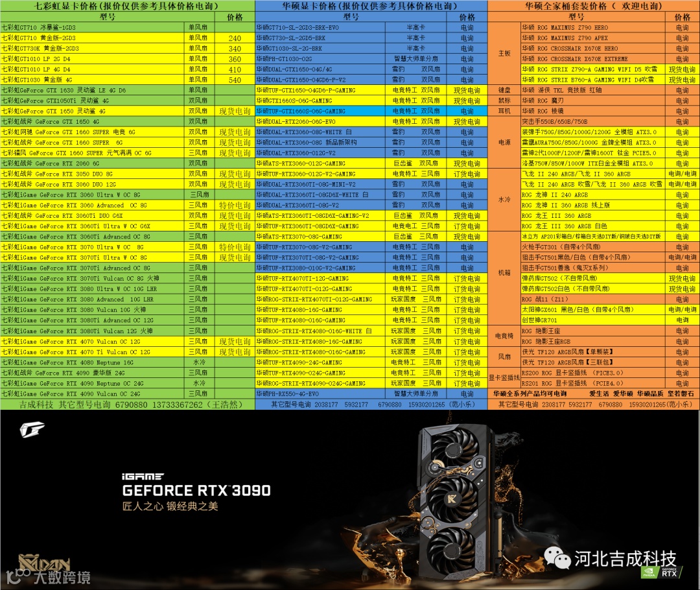This screenshot has width=700, height=590.
Task: Click the 七彩虹显卡价格 table title
Action: tap(127, 6)
